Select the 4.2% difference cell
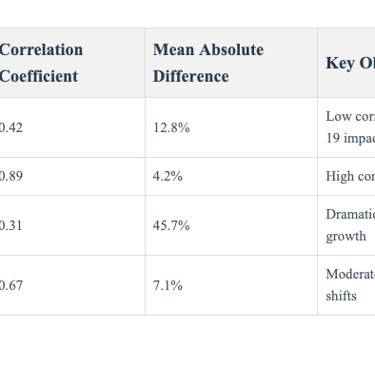This screenshot has height=366, width=375. click(231, 177)
